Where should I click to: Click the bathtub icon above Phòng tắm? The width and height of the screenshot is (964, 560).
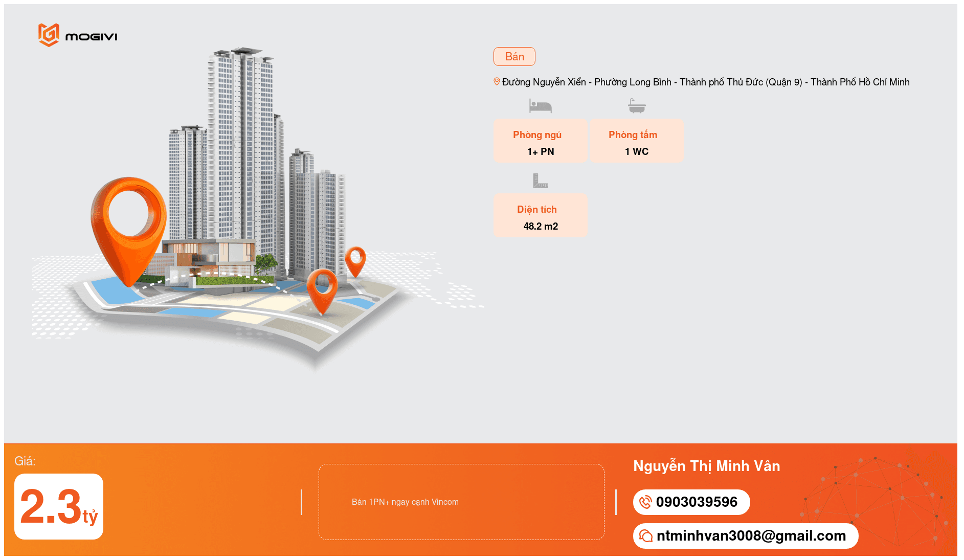(x=637, y=106)
